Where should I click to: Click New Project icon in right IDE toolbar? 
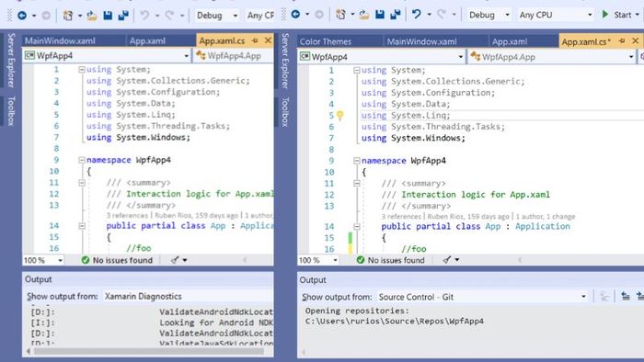340,15
